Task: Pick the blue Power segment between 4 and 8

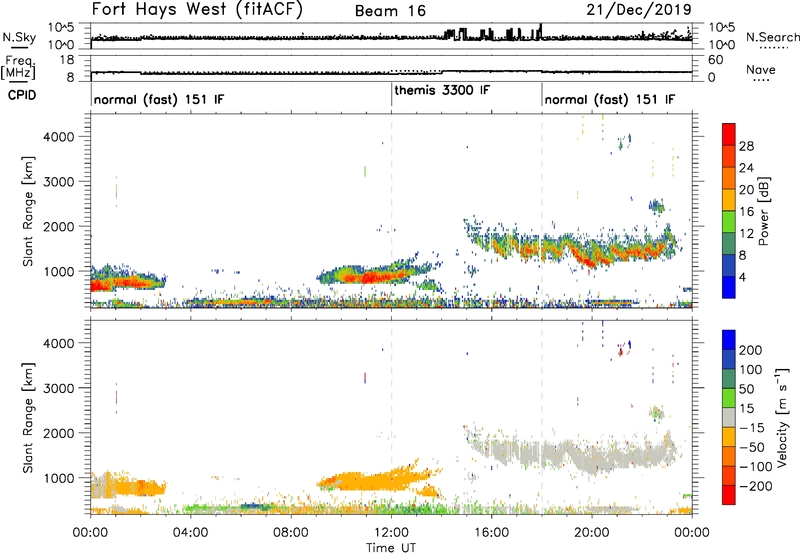Action: (729, 265)
